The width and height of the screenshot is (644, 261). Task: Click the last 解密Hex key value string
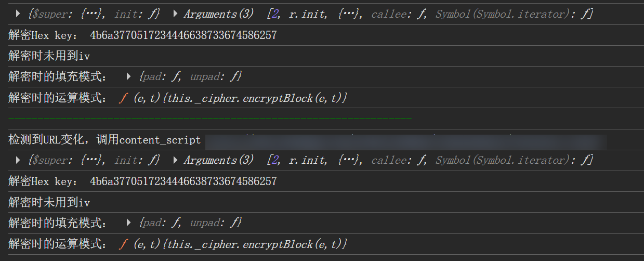pos(183,181)
